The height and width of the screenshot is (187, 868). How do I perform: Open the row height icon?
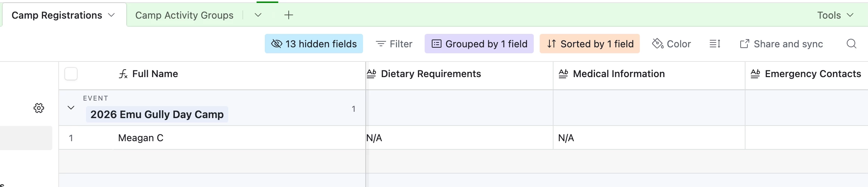click(x=715, y=44)
